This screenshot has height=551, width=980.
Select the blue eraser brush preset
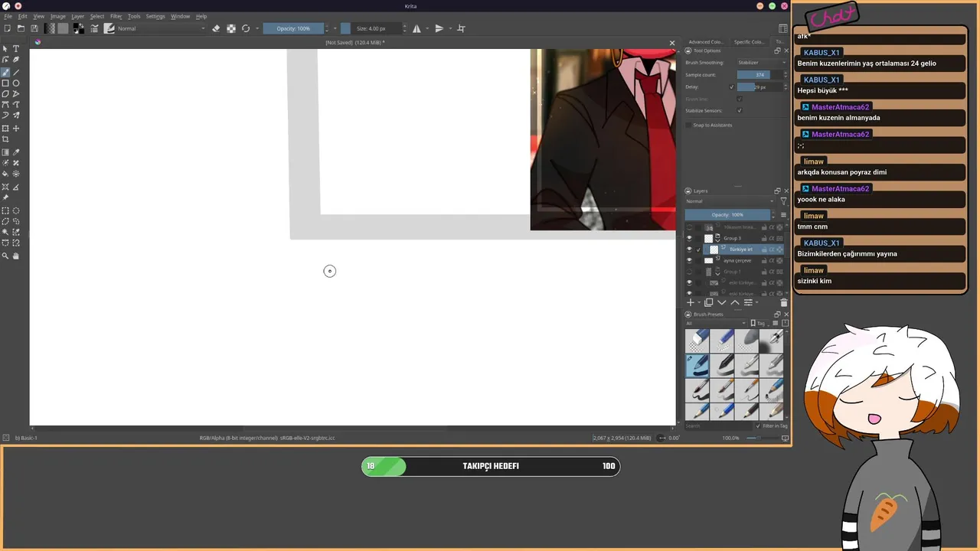pyautogui.click(x=697, y=341)
